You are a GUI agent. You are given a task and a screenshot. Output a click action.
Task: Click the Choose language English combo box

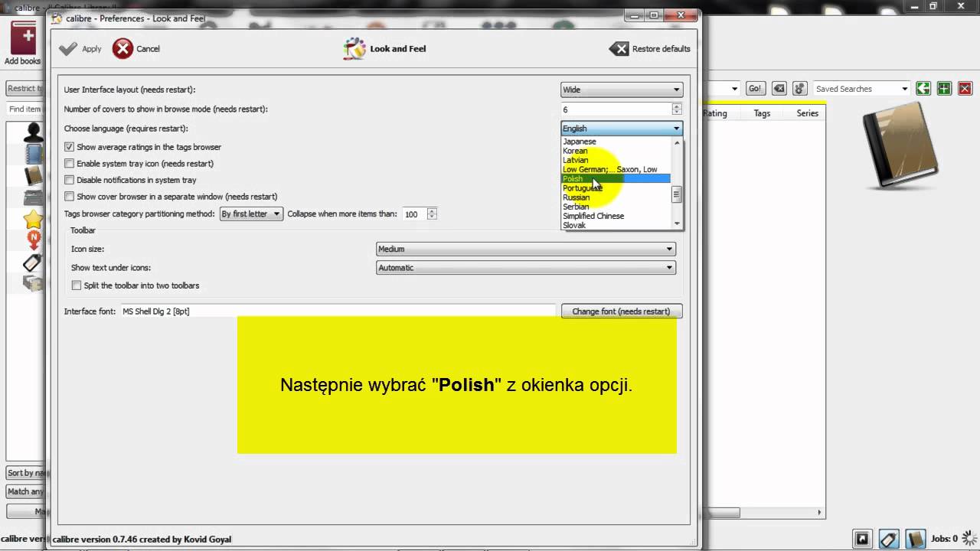[621, 129]
